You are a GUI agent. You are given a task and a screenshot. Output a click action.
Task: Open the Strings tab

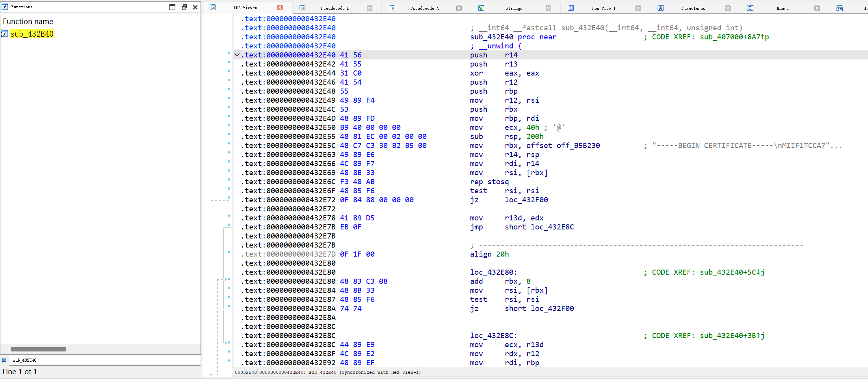(x=514, y=8)
